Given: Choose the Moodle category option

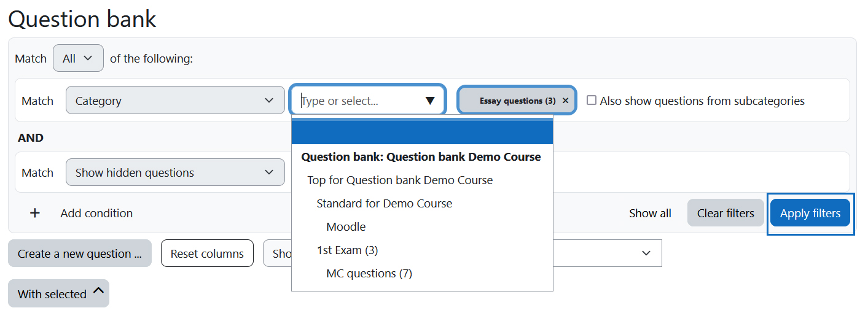Looking at the screenshot, I should pos(346,226).
